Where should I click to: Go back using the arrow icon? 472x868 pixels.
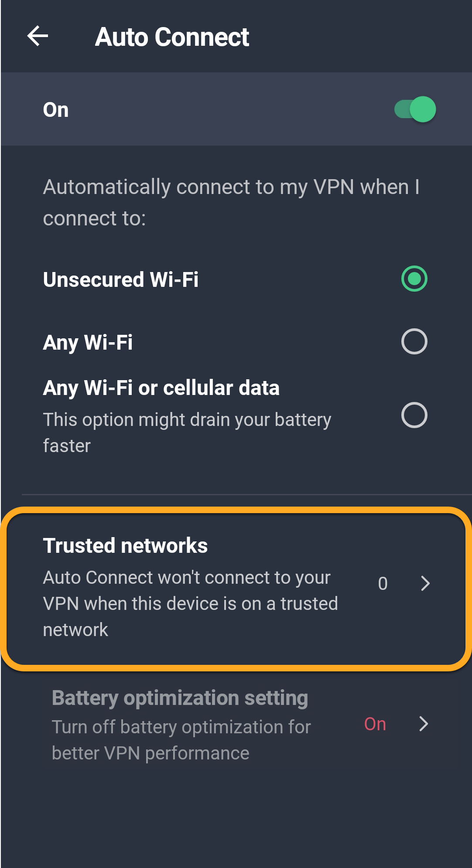pyautogui.click(x=38, y=36)
